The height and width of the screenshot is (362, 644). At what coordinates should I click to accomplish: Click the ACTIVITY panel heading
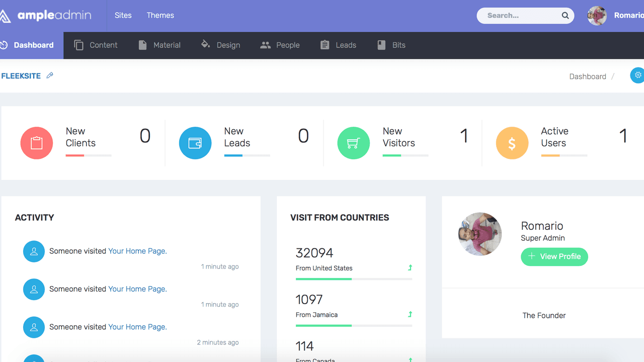[x=35, y=218]
